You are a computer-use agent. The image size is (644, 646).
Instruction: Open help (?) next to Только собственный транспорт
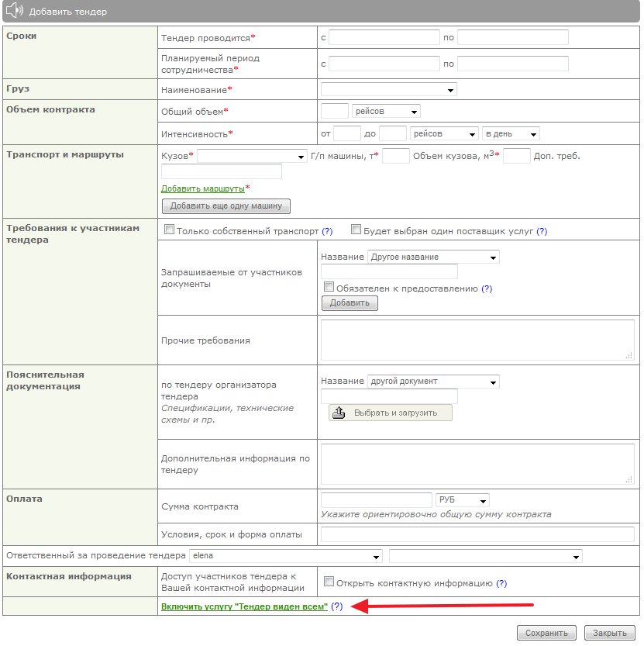327,231
